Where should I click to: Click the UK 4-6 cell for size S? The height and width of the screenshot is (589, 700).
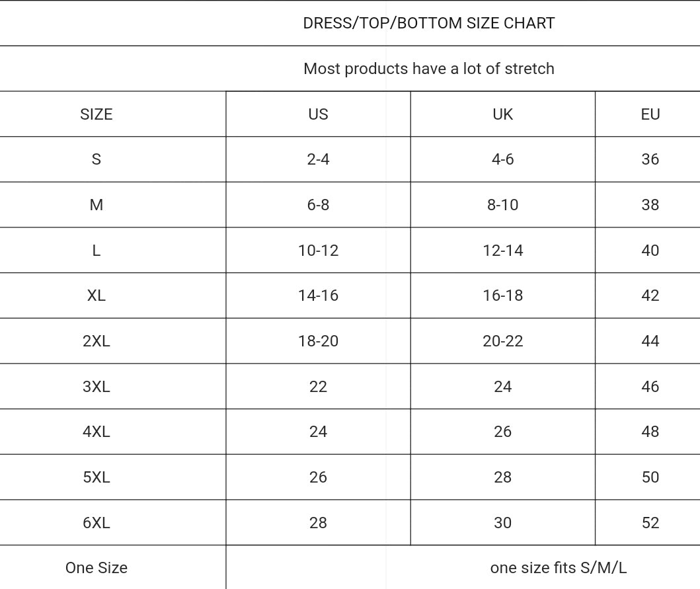[x=502, y=159]
